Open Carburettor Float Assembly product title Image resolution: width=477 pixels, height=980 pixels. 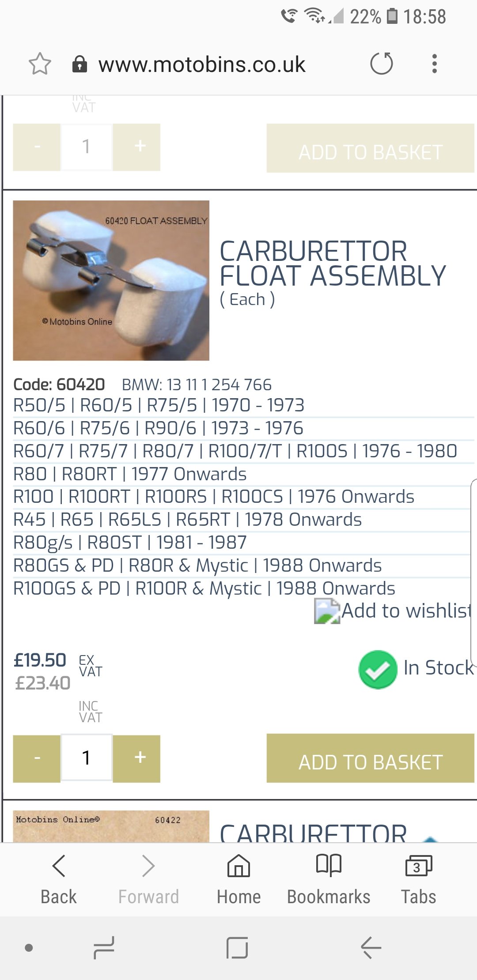(333, 264)
